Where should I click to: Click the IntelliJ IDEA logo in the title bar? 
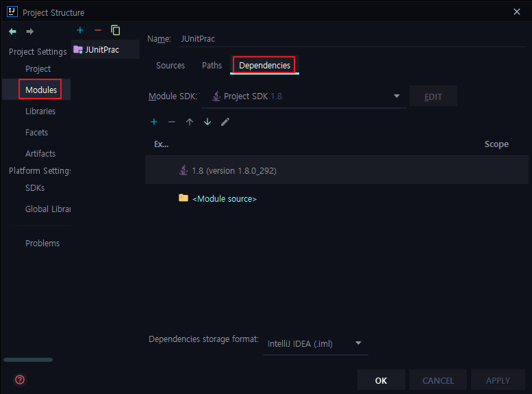12,12
